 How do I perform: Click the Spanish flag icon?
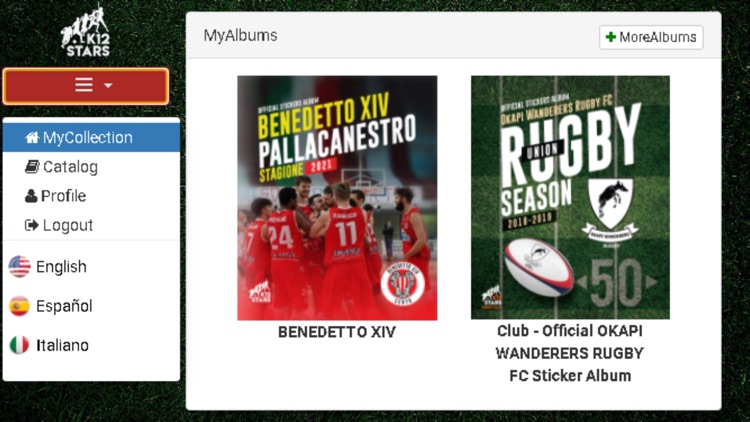[x=20, y=306]
